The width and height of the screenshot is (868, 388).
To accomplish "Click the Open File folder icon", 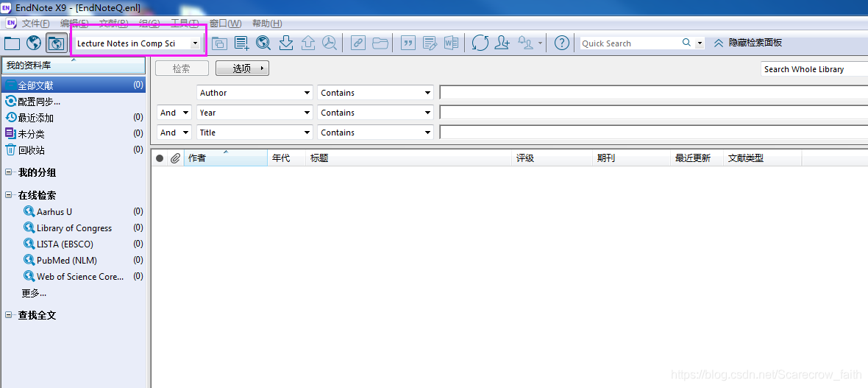I will point(380,43).
